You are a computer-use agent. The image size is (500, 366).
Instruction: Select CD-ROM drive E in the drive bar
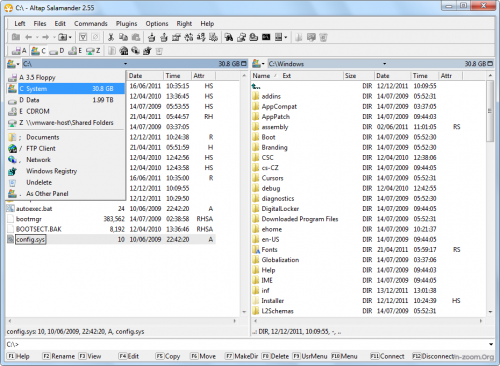pos(75,51)
